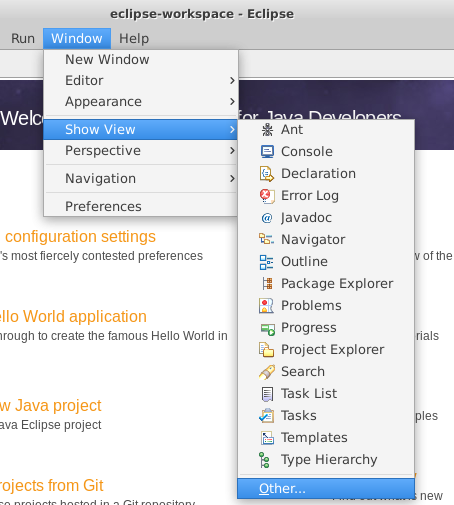Open the projects from Git link

coord(52,485)
